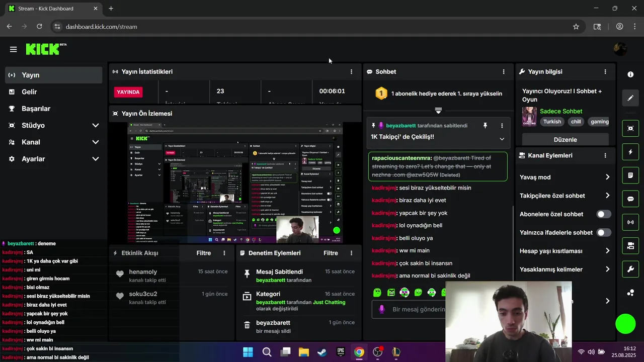Image resolution: width=644 pixels, height=362 pixels.
Task: Click the pencil edit icon in right rail
Action: (x=630, y=98)
